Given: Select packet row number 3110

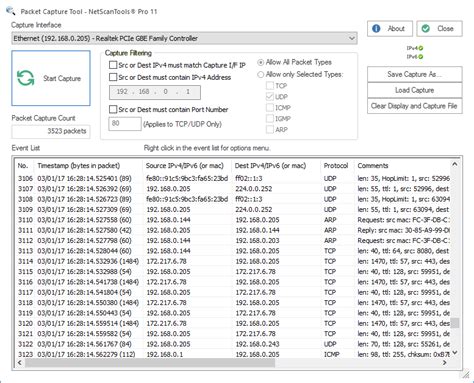Looking at the screenshot, I should 233,220.
